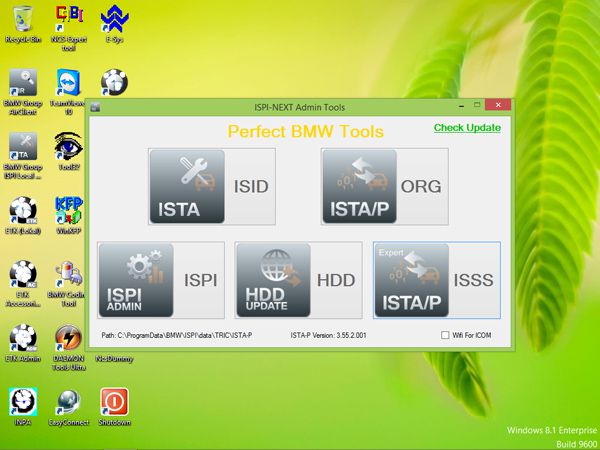
Task: Select the DAEMON Tools Ultra shortcut
Action: click(69, 347)
